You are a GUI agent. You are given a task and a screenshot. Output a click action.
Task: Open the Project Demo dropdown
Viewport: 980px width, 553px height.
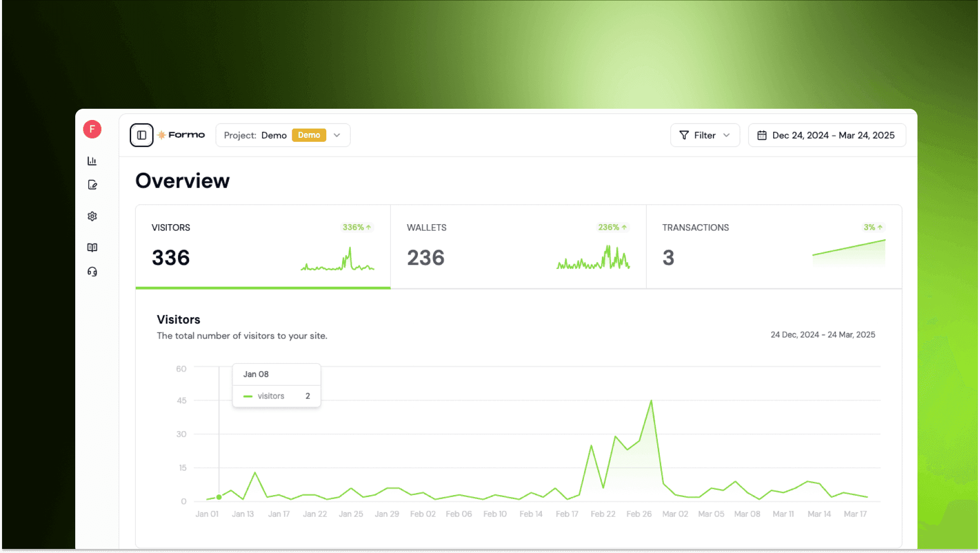click(x=283, y=135)
